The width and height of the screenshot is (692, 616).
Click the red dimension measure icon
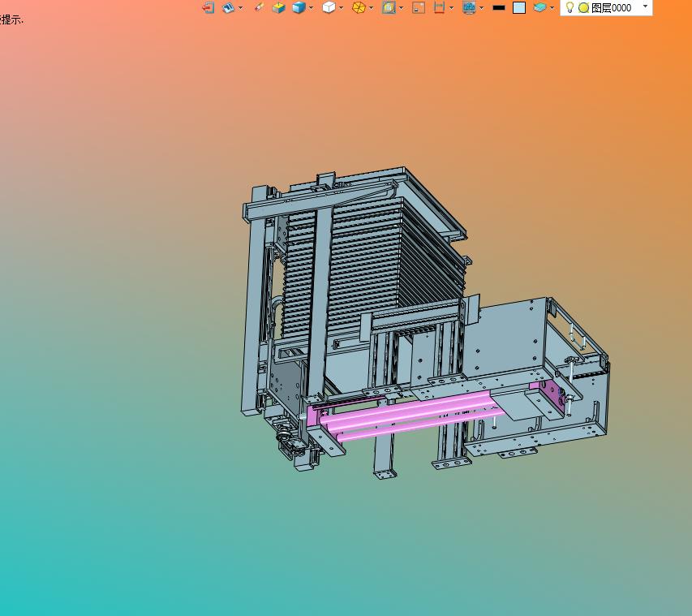pyautogui.click(x=439, y=7)
